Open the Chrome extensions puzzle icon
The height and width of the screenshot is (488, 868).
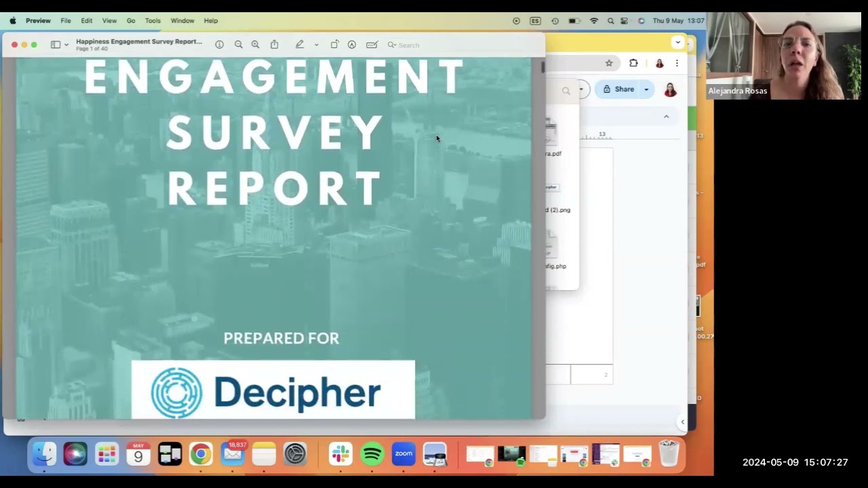pyautogui.click(x=633, y=63)
